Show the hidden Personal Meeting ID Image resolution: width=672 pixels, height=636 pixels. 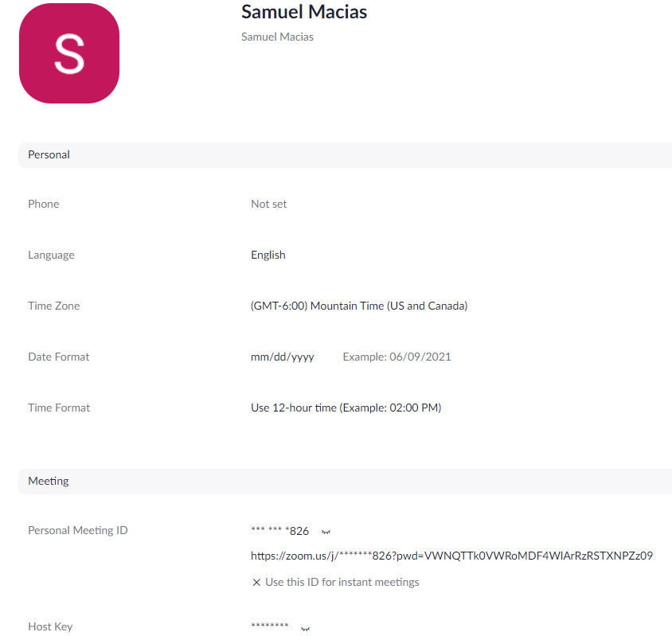pos(326,532)
